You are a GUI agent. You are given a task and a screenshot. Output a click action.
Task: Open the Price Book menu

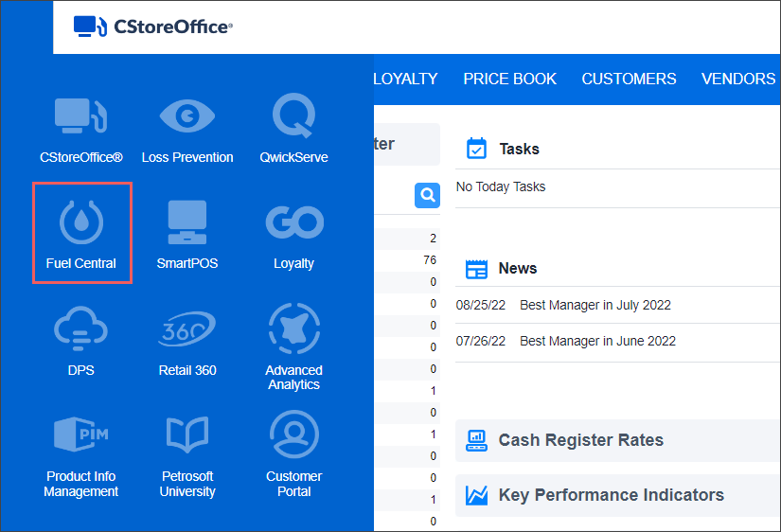pyautogui.click(x=509, y=80)
